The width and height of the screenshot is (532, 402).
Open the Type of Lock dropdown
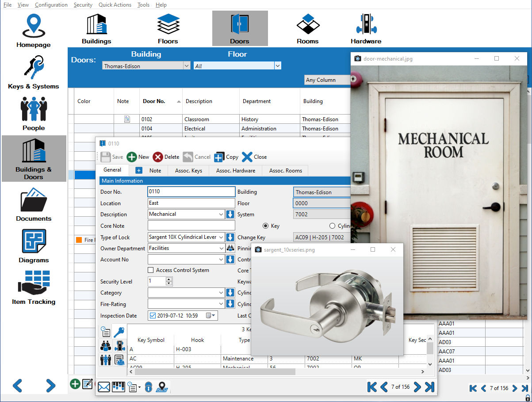click(221, 237)
